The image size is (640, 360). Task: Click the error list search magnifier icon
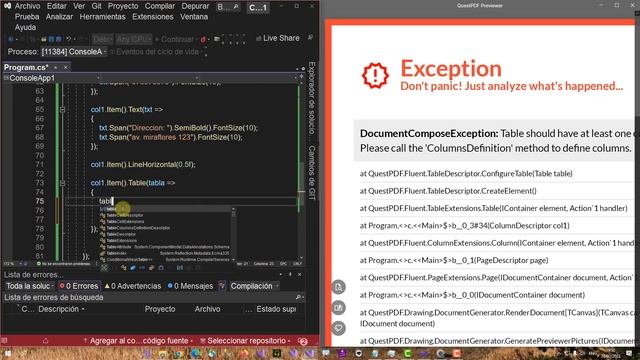pos(299,298)
